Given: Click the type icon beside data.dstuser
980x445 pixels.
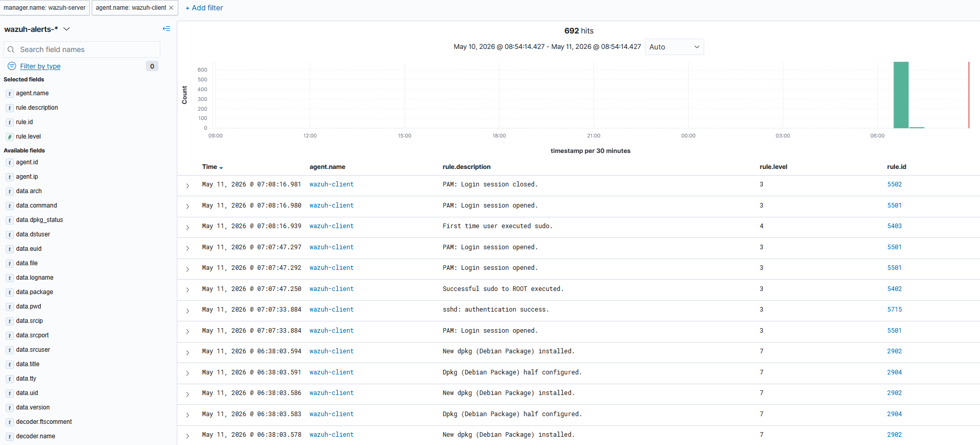Looking at the screenshot, I should pyautogui.click(x=10, y=235).
